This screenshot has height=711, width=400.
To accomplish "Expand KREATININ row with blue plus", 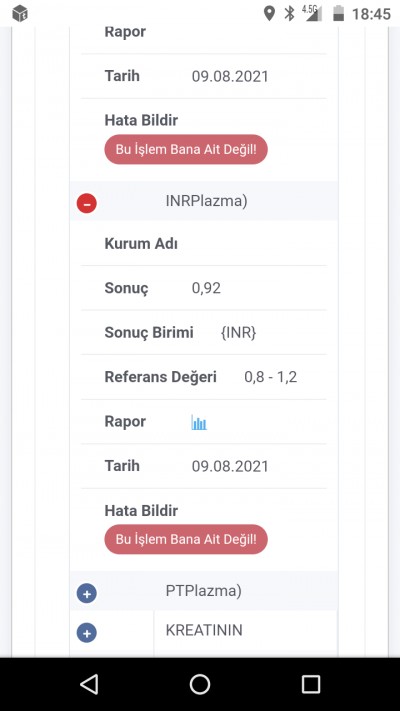I will [87, 633].
